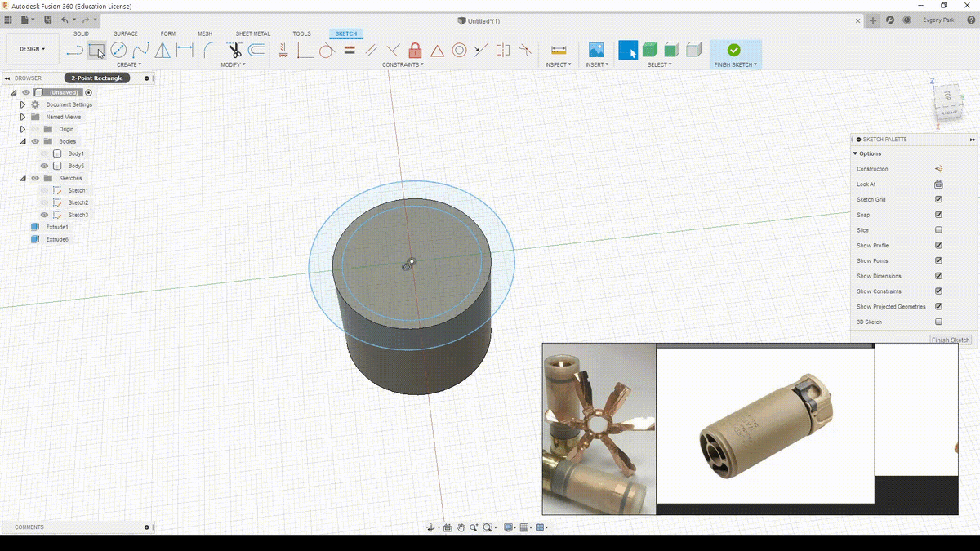
Task: Expand the Document Settings node
Action: click(23, 104)
